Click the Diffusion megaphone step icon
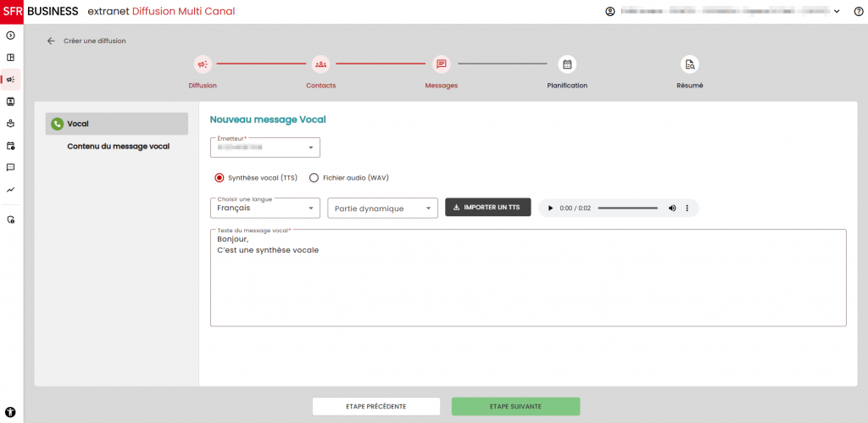 [x=203, y=64]
